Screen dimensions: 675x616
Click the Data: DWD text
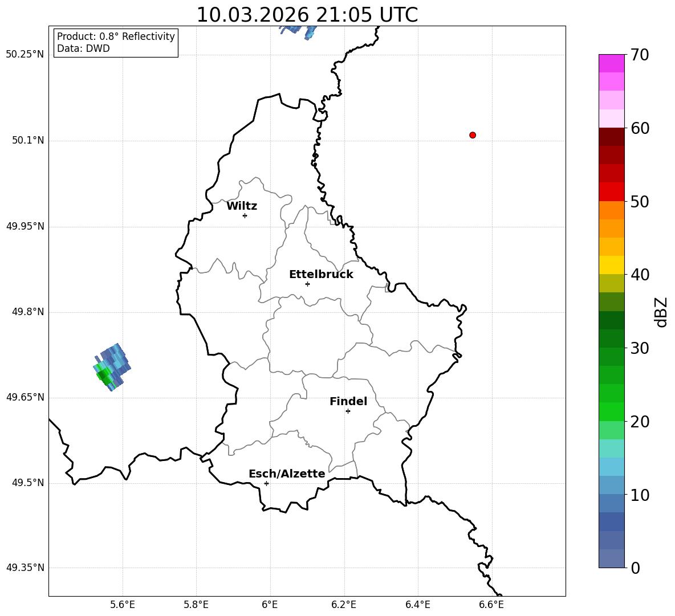tap(83, 48)
